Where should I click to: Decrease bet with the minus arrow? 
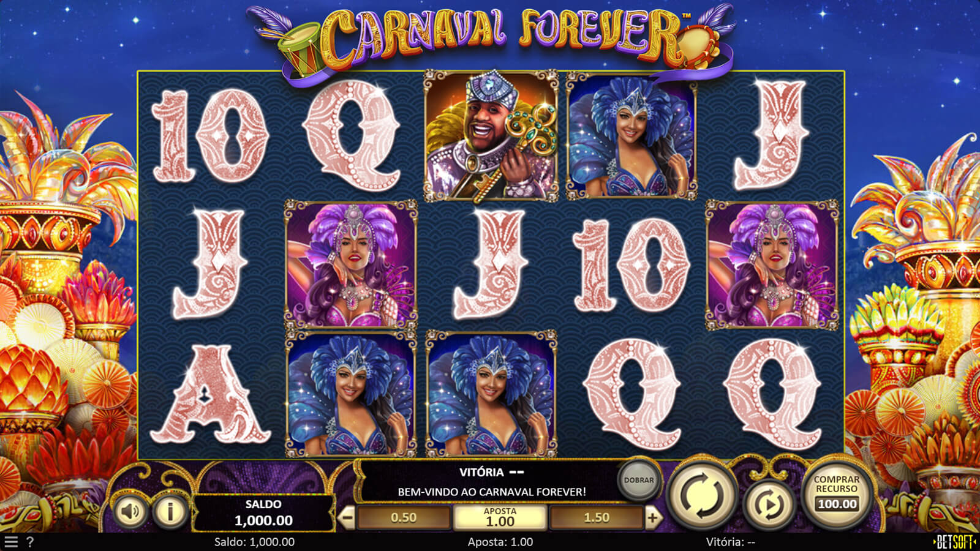pyautogui.click(x=347, y=518)
